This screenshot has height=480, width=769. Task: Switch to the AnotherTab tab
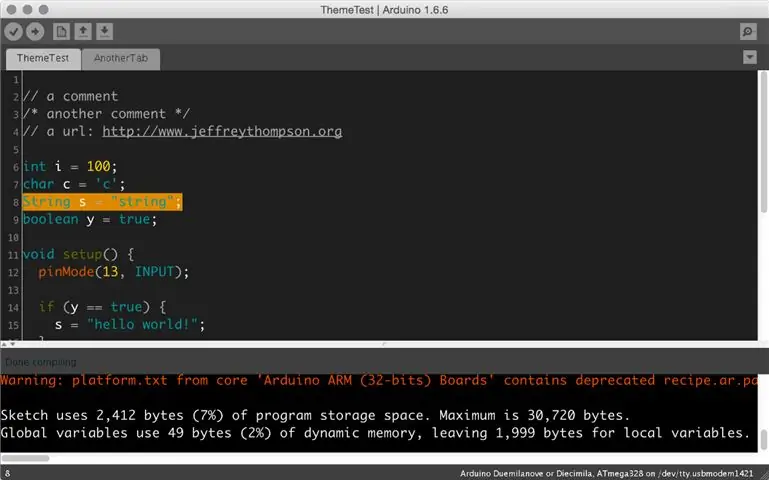click(121, 59)
